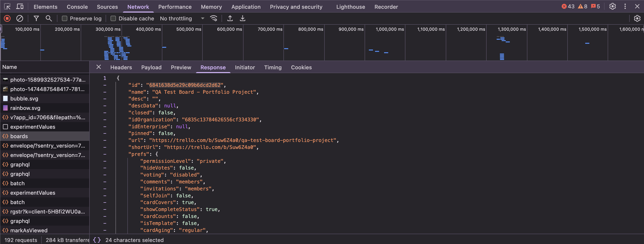Open the Memory tab
This screenshot has width=644, height=244.
pos(211,7)
